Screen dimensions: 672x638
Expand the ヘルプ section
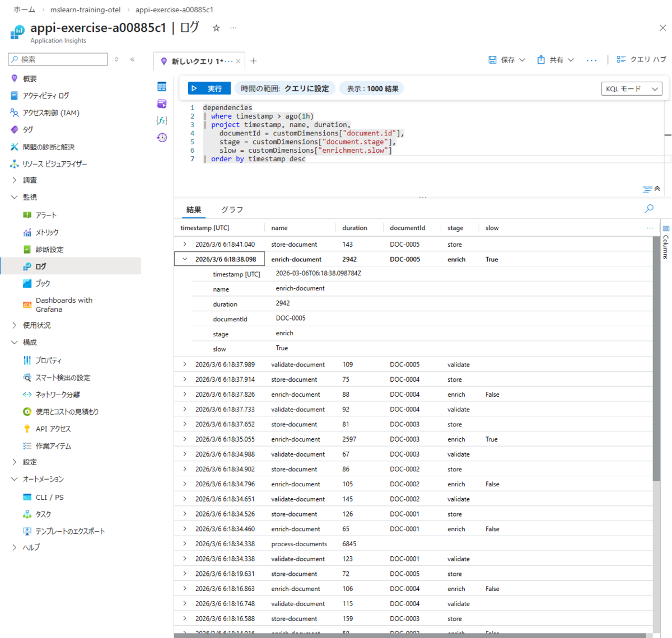(x=15, y=547)
